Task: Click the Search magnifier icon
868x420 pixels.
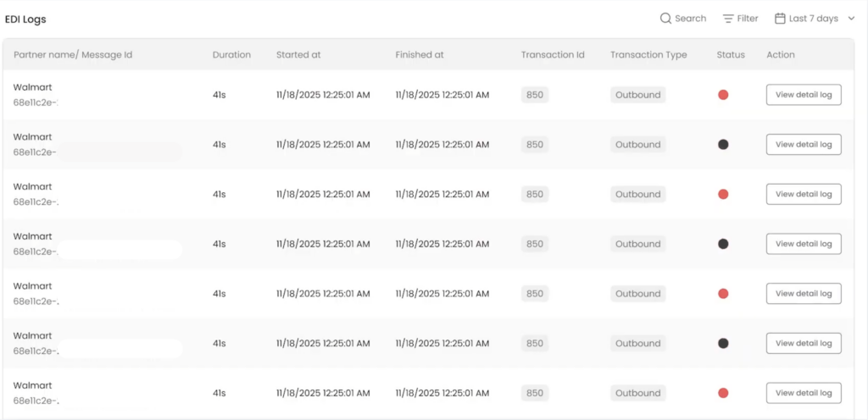Action: tap(665, 19)
